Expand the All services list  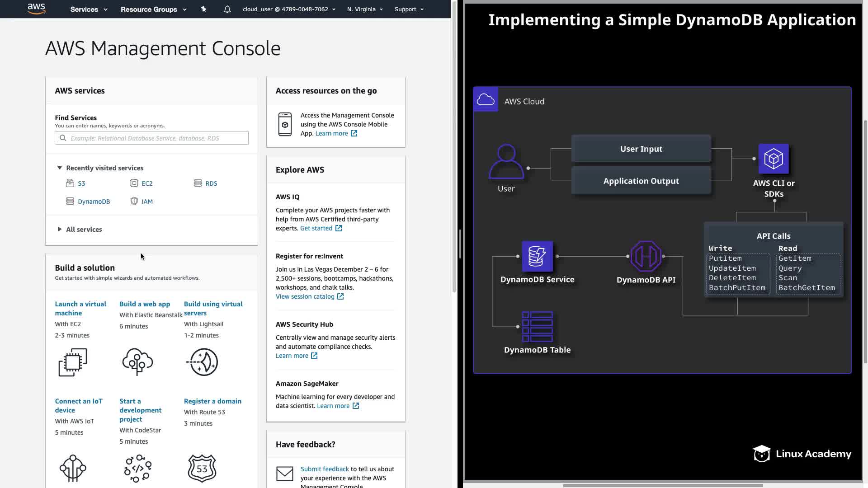click(x=59, y=229)
